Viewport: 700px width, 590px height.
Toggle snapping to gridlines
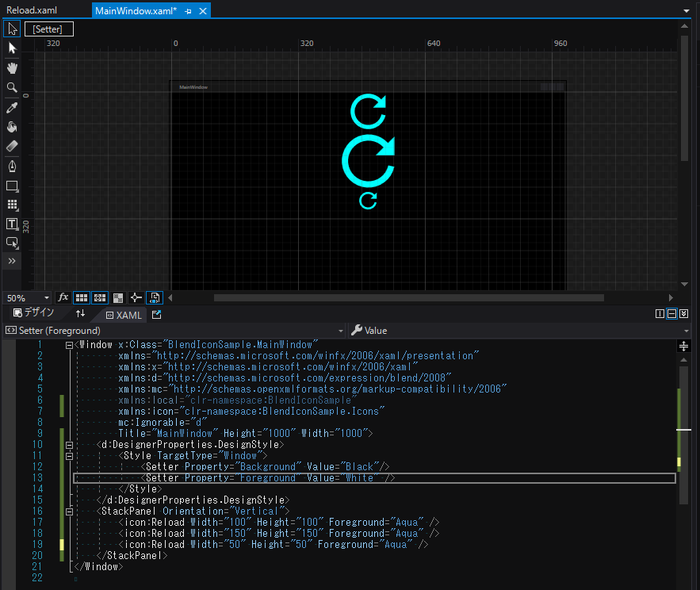coord(100,297)
